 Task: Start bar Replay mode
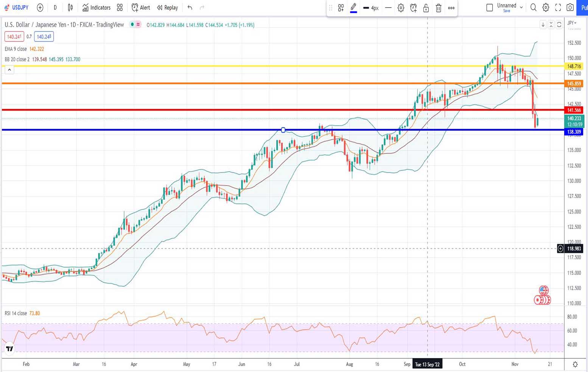click(167, 8)
